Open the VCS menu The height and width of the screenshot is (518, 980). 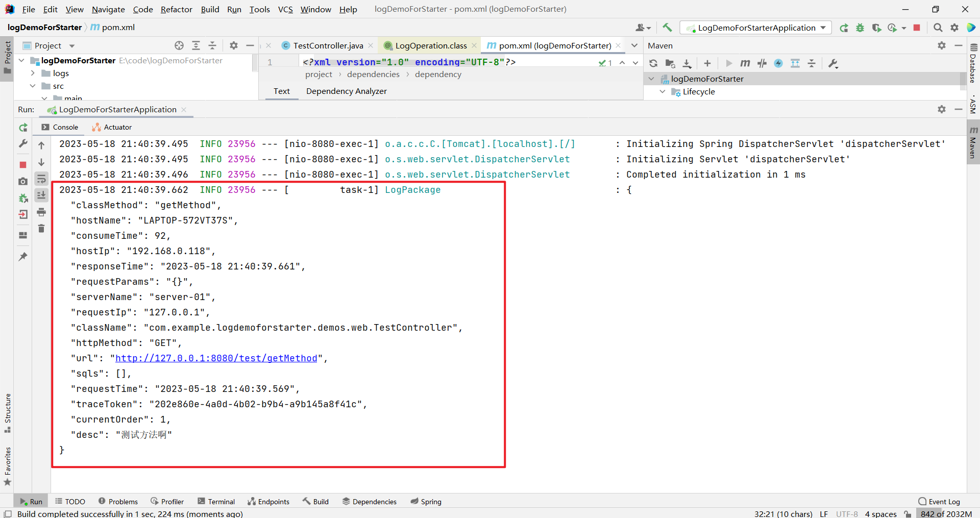(x=285, y=9)
